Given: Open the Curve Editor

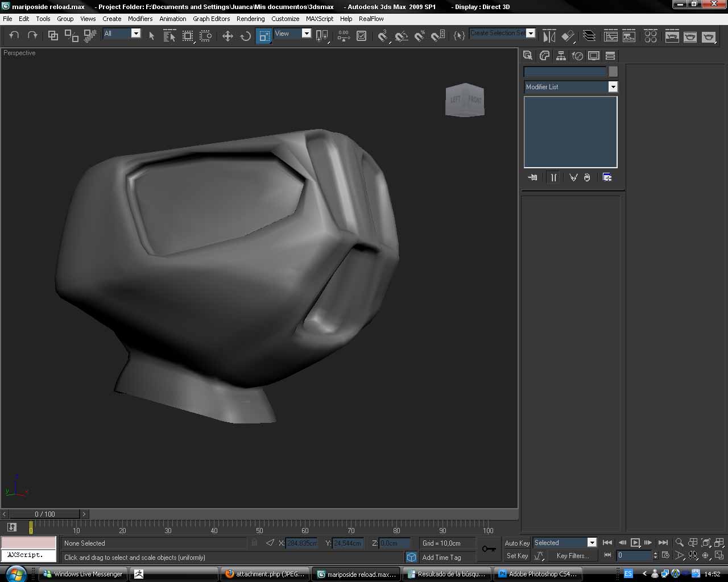Looking at the screenshot, I should (611, 35).
